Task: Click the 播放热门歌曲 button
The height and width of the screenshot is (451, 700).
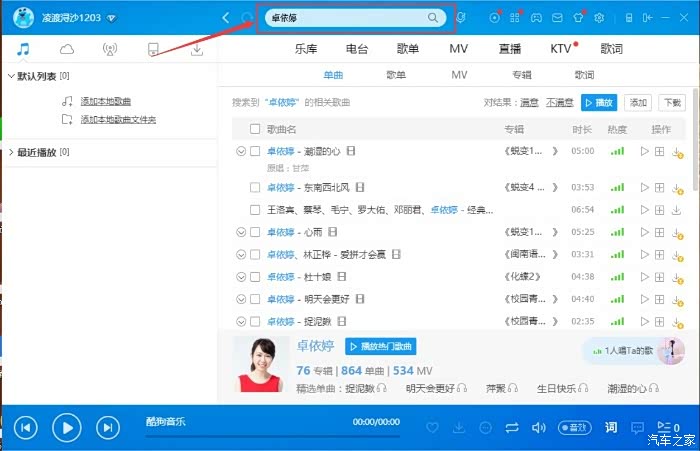Action: (380, 346)
